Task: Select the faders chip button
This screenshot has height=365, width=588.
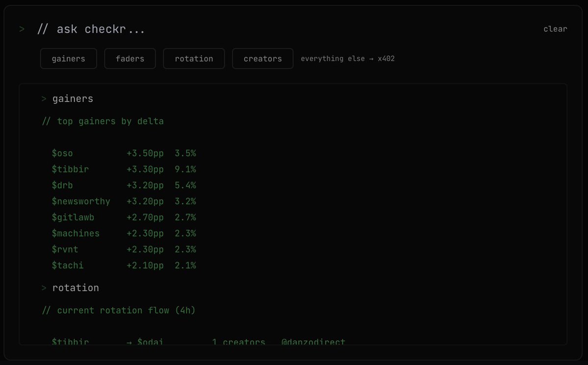Action: click(130, 58)
